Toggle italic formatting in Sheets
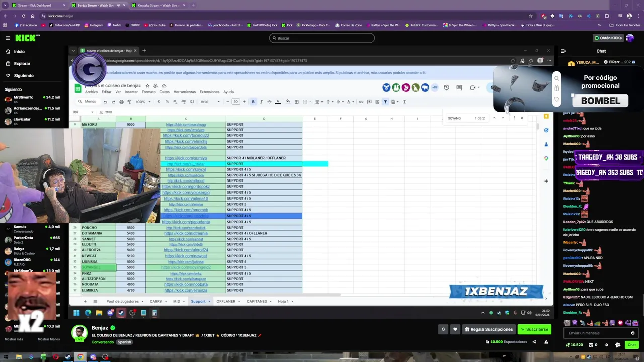 [261, 102]
